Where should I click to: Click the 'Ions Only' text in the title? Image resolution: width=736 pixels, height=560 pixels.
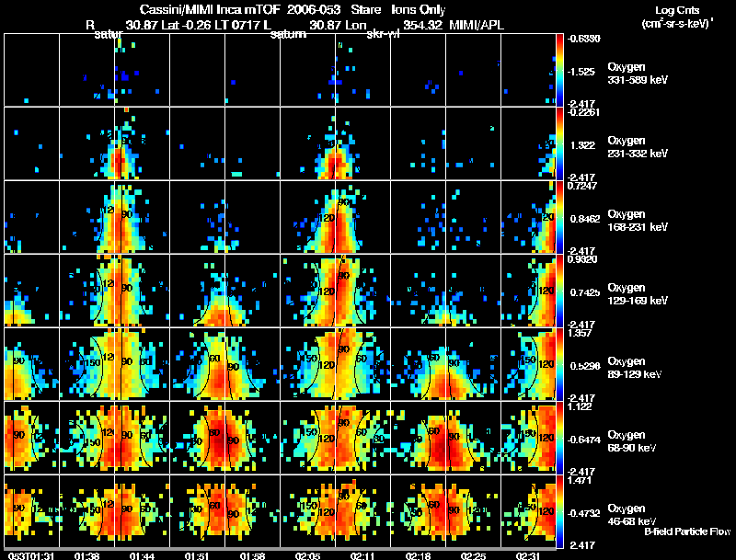click(419, 10)
